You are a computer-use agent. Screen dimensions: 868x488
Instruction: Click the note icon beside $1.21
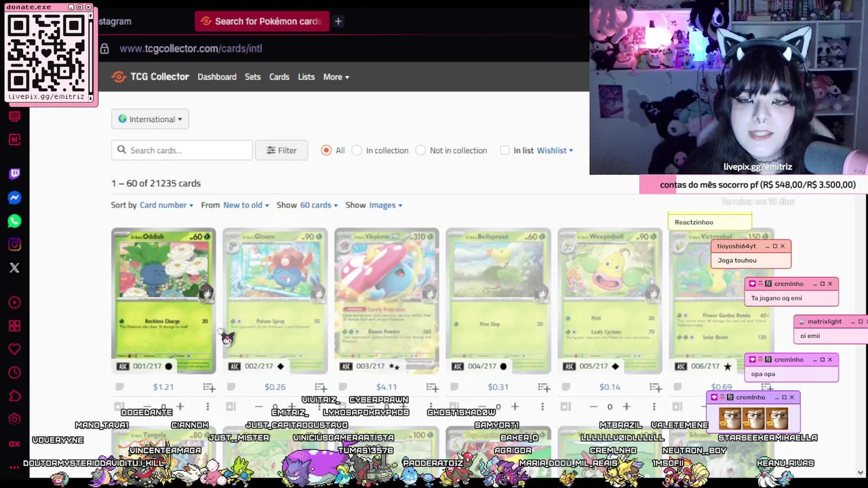[x=119, y=387]
